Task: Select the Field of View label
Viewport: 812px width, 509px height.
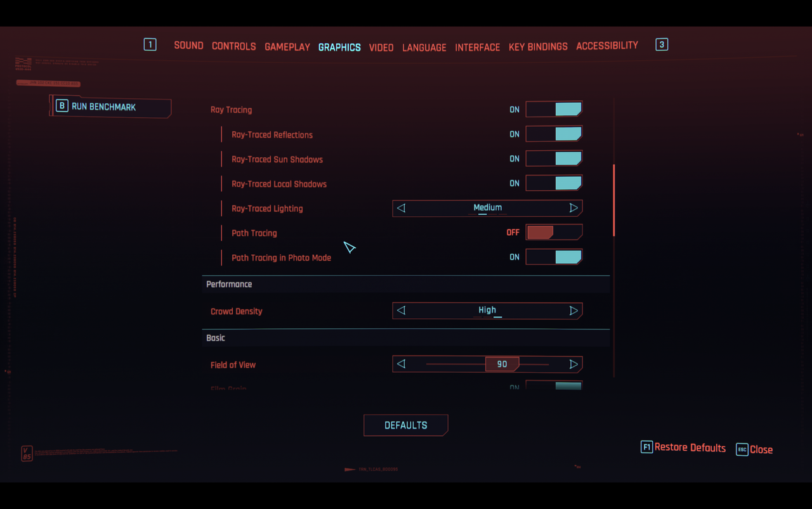Action: tap(233, 365)
